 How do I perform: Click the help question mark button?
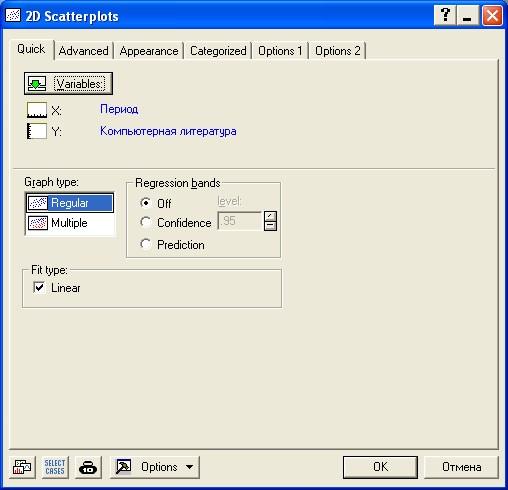click(x=445, y=15)
